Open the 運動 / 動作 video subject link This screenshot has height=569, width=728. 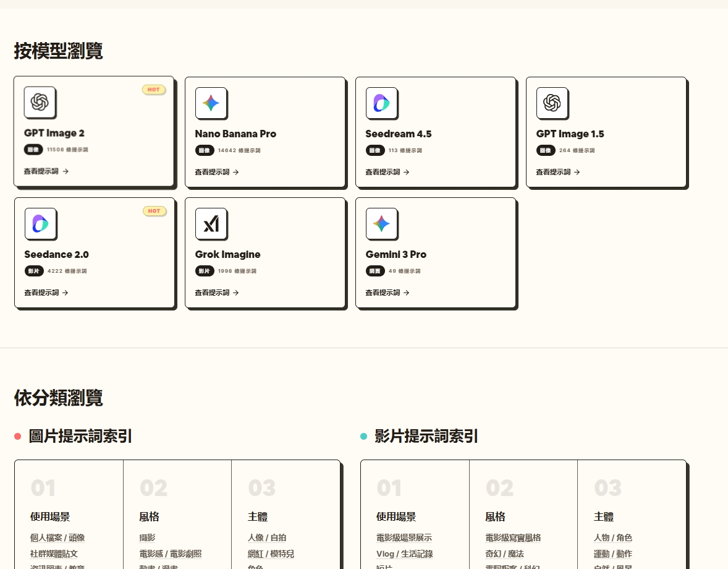tap(613, 554)
